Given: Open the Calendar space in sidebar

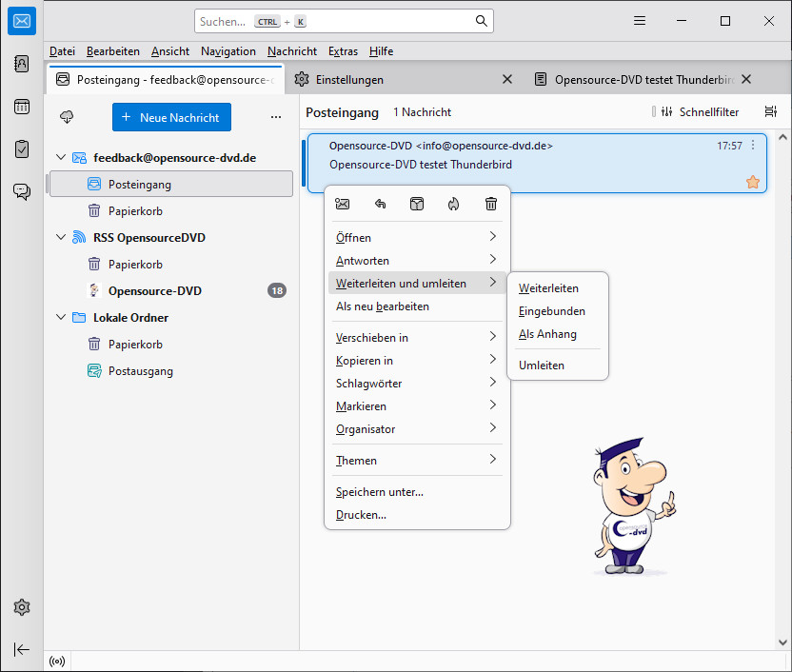Looking at the screenshot, I should [x=22, y=107].
